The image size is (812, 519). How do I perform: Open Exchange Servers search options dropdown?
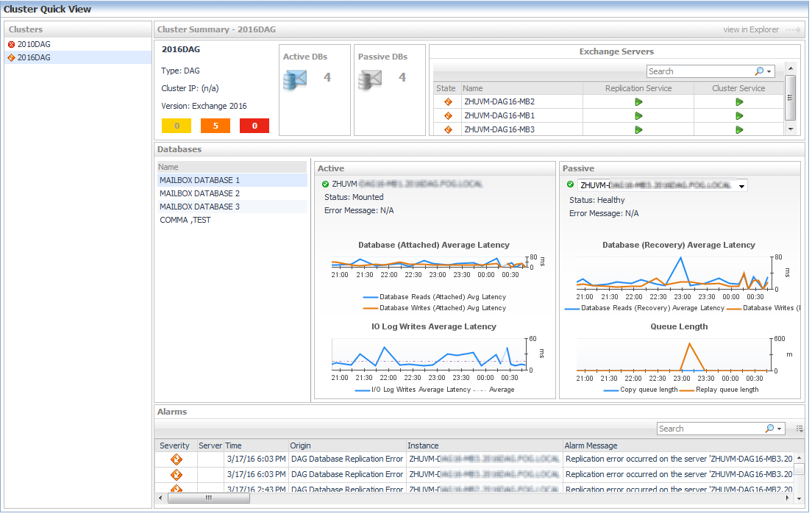[x=769, y=72]
